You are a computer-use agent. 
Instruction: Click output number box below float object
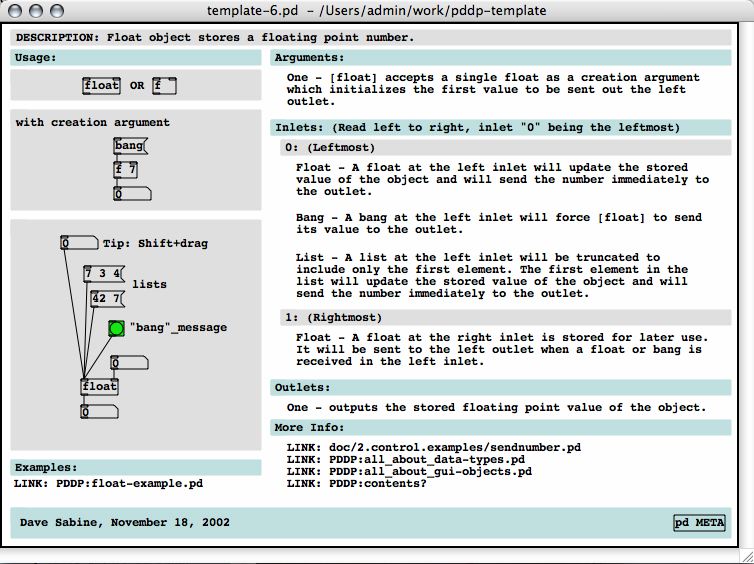(100, 412)
